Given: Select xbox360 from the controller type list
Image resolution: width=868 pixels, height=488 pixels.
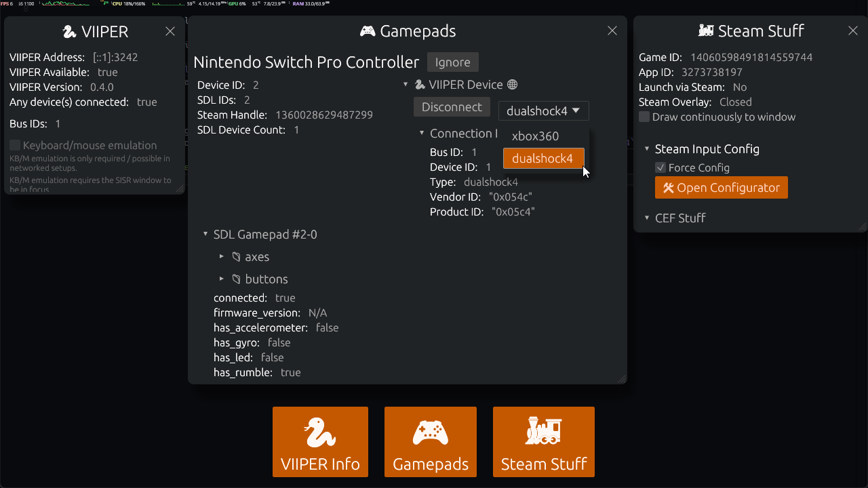Looking at the screenshot, I should pos(535,136).
